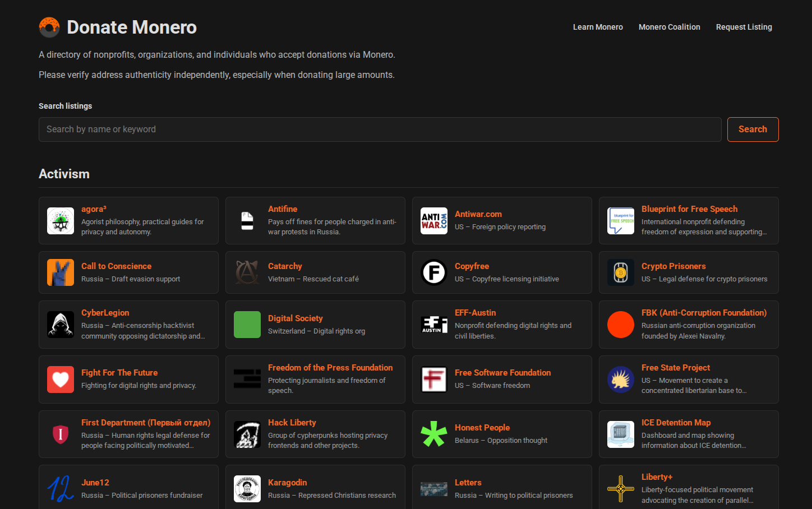
Task: Focus the Search by name or keyword field
Action: click(x=380, y=129)
